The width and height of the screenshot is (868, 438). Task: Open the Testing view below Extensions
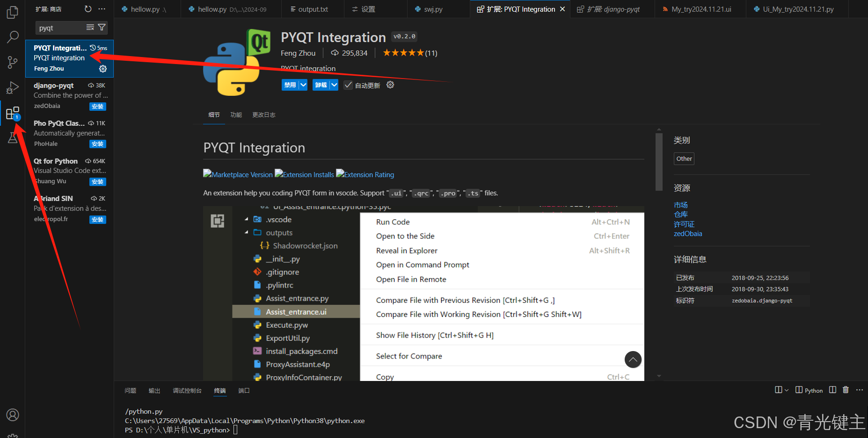click(x=12, y=138)
